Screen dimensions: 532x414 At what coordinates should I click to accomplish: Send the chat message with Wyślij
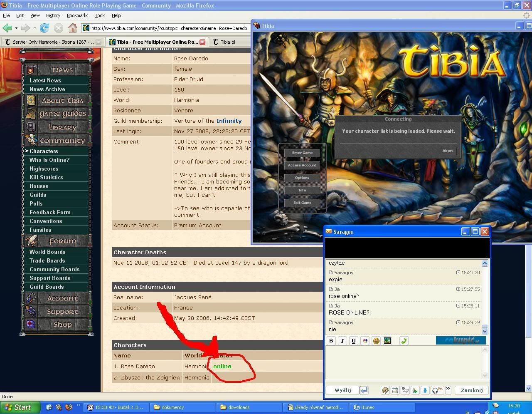(x=343, y=390)
